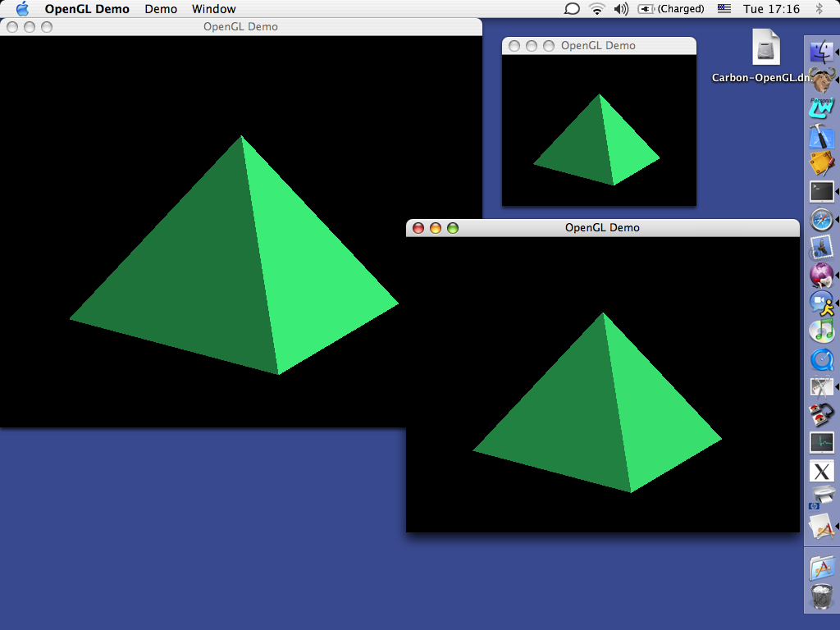The image size is (840, 630).
Task: Click the Tue 17:16 clock
Action: (x=771, y=9)
